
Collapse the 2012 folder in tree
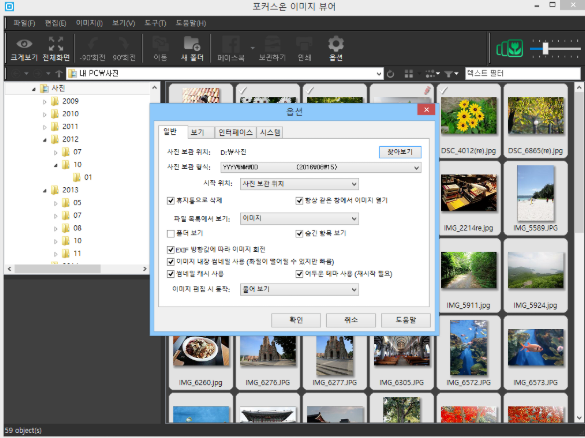click(44, 140)
